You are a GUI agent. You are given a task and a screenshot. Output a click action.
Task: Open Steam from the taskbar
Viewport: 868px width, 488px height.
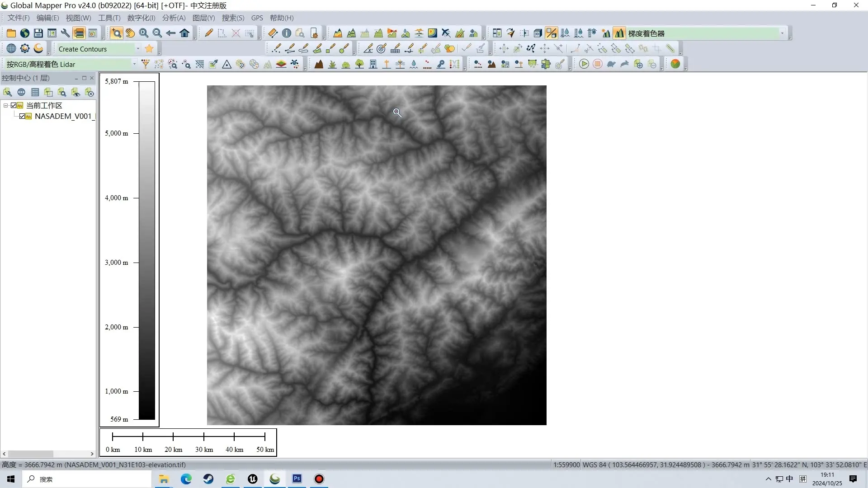pos(208,479)
